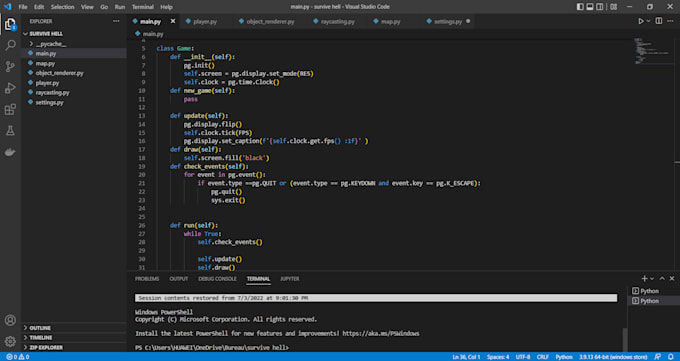Image resolution: width=680 pixels, height=361 pixels.
Task: Click the Ln 36, Col 1 cursor position
Action: pyautogui.click(x=466, y=357)
